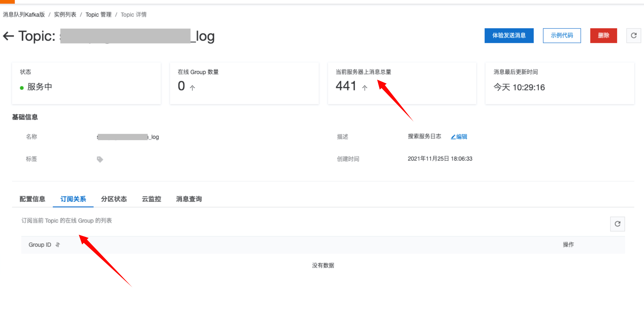Open the 示例代码 sample code button

(562, 35)
